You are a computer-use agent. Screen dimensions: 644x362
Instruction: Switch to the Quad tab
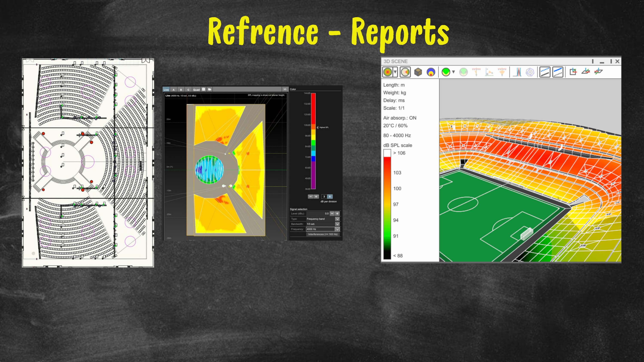196,89
